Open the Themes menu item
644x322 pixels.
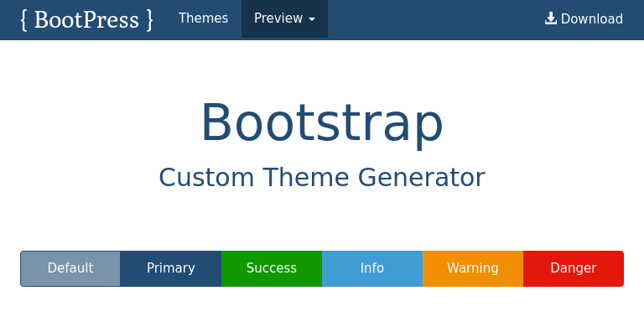203,18
